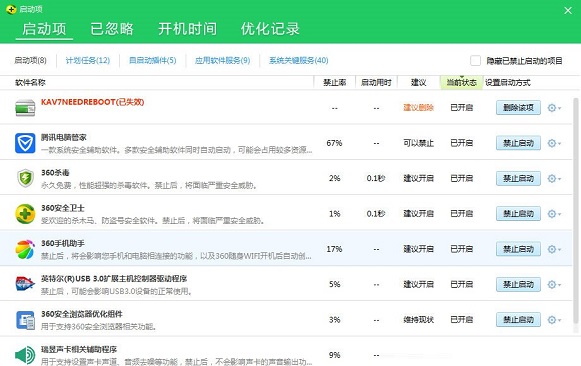Click the 360 logo icon in title bar
The image size is (581, 366).
pyautogui.click(x=11, y=9)
